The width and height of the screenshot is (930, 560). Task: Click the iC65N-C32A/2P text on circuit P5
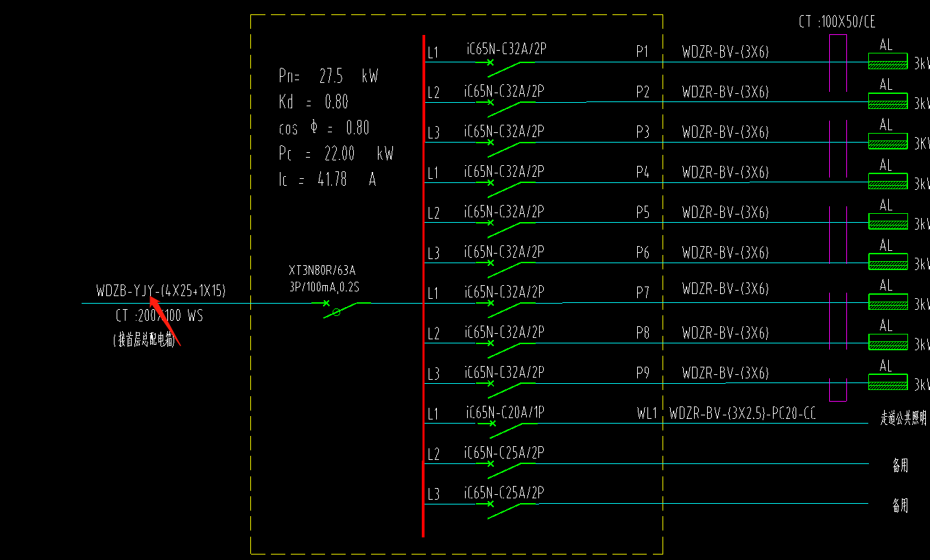coord(504,210)
